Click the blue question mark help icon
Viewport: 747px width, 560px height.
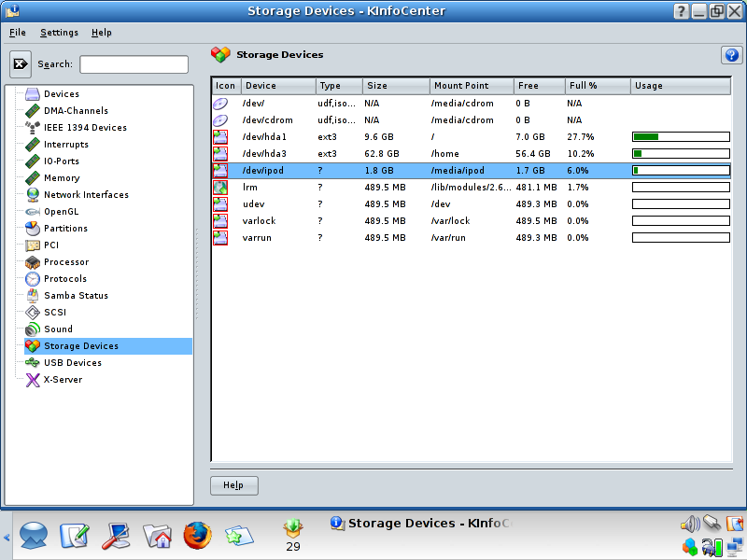tap(731, 55)
